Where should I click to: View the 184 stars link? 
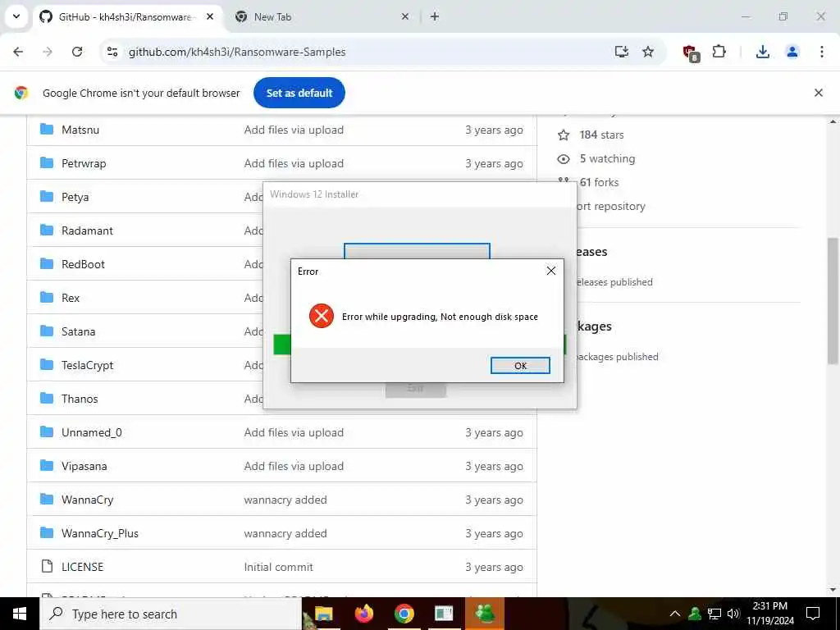click(601, 135)
